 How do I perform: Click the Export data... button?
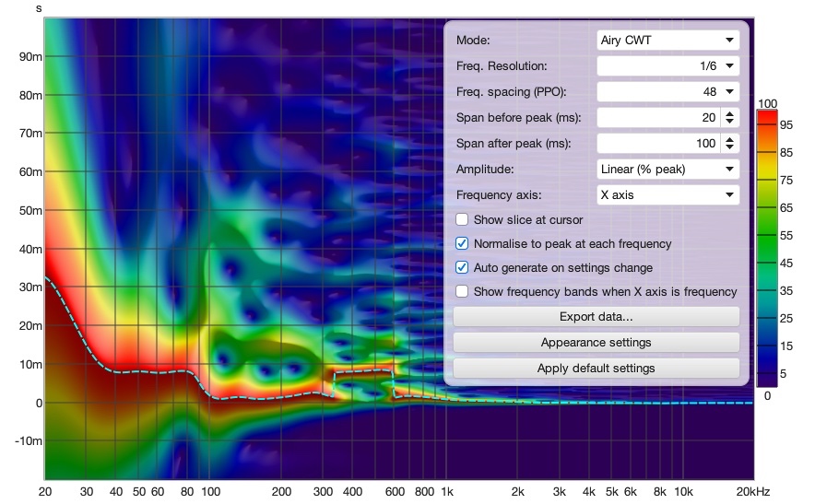pos(596,317)
